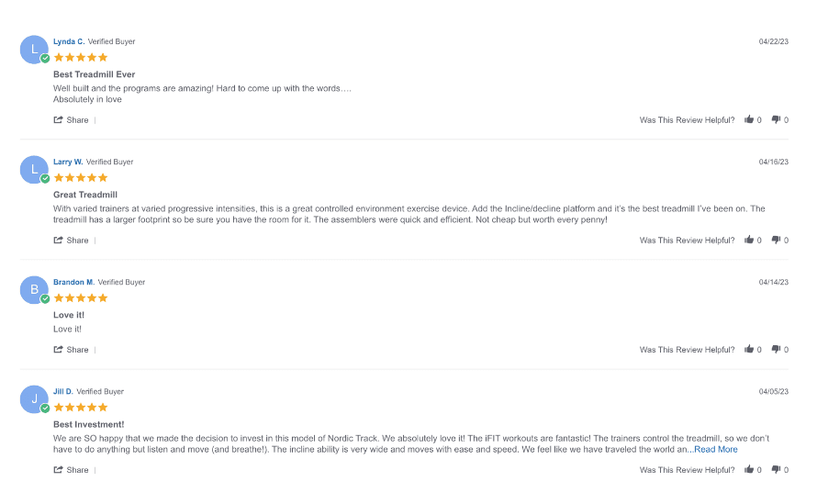Like Brandon M.'s Love it review
The image size is (817, 504).
(749, 349)
